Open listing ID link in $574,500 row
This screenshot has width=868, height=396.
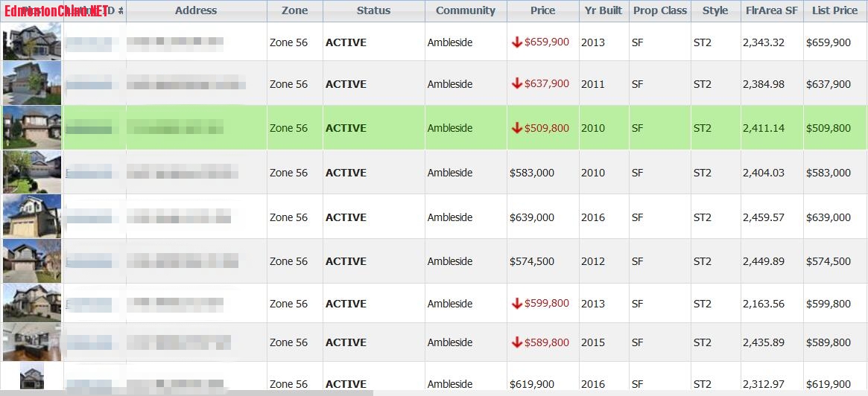89,261
